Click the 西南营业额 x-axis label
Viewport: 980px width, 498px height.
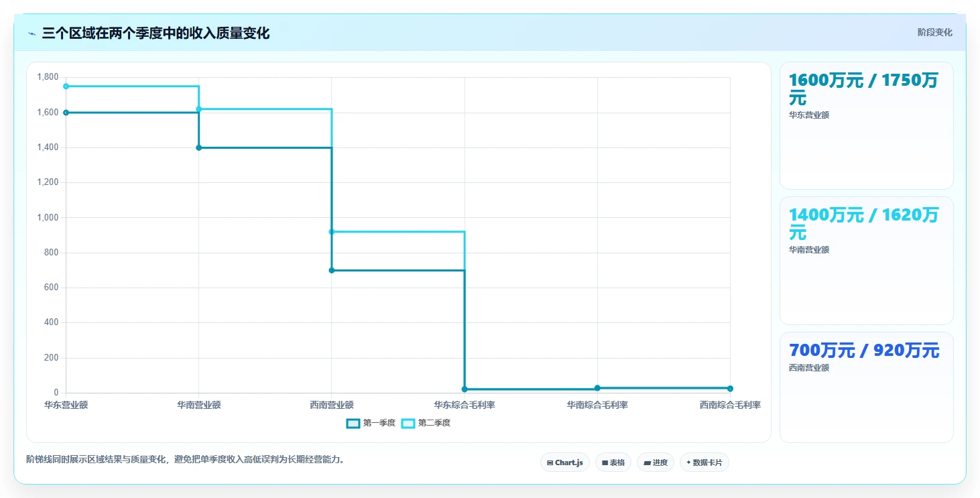pos(332,405)
